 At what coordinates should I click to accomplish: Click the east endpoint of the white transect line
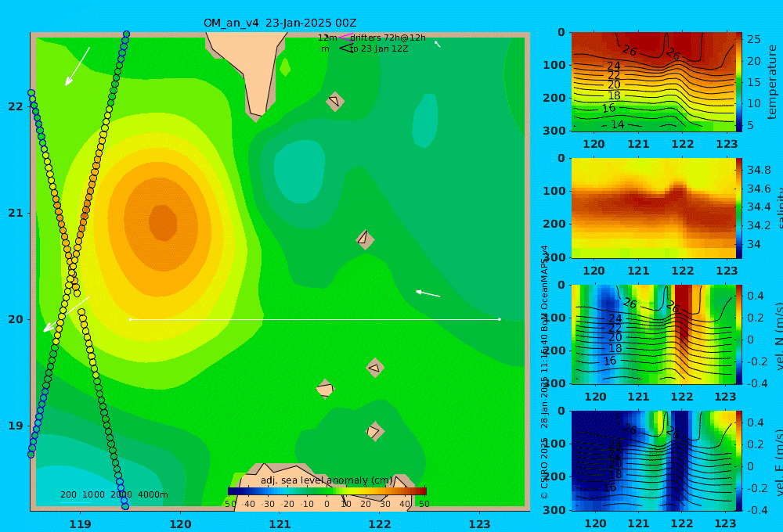point(500,319)
